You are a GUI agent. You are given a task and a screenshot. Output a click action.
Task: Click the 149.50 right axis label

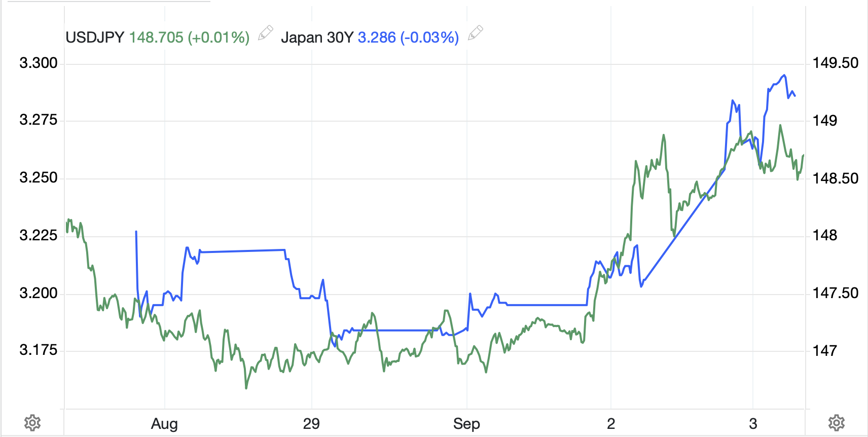[835, 63]
